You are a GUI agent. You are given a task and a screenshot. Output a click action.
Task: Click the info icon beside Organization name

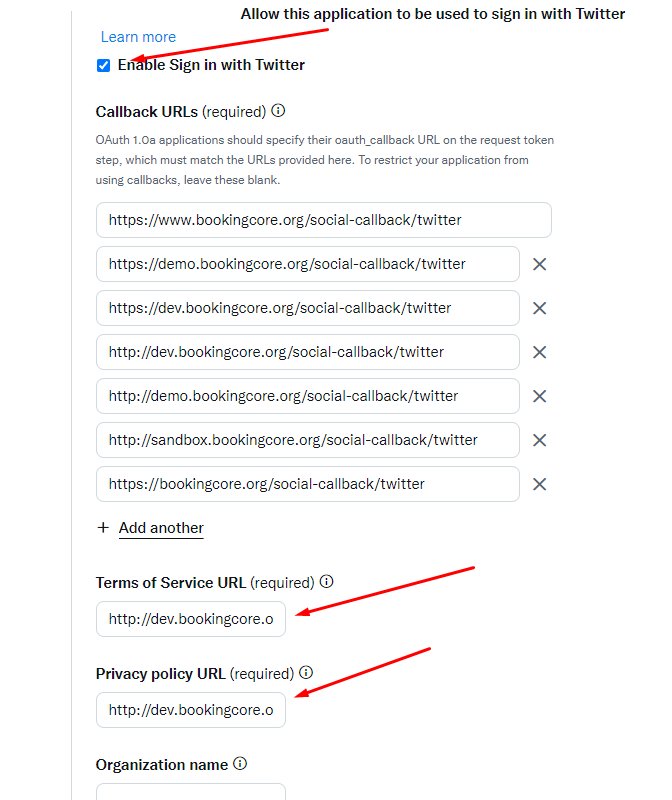pos(241,764)
